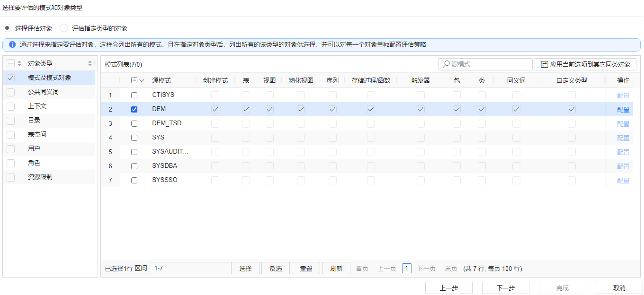644x295 pixels.
Task: Toggle DEM row 物化视图 checkbox
Action: pos(301,109)
